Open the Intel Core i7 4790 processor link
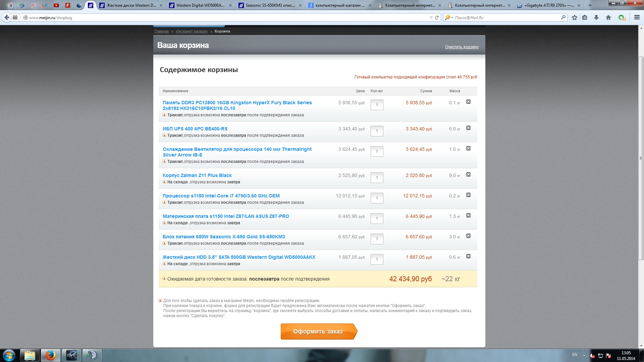Screen dimensions: 644x362 tap(221, 196)
